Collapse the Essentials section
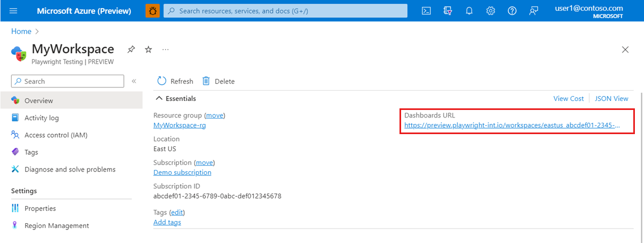Image resolution: width=644 pixels, height=243 pixels. (x=159, y=99)
